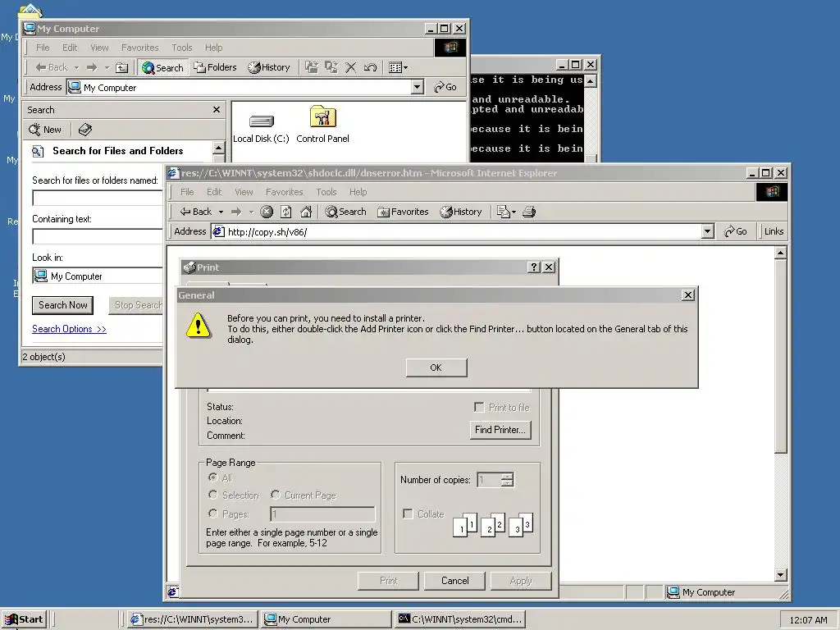Open Favorites in Internet Explorer toolbar
The image size is (840, 630).
[403, 212]
